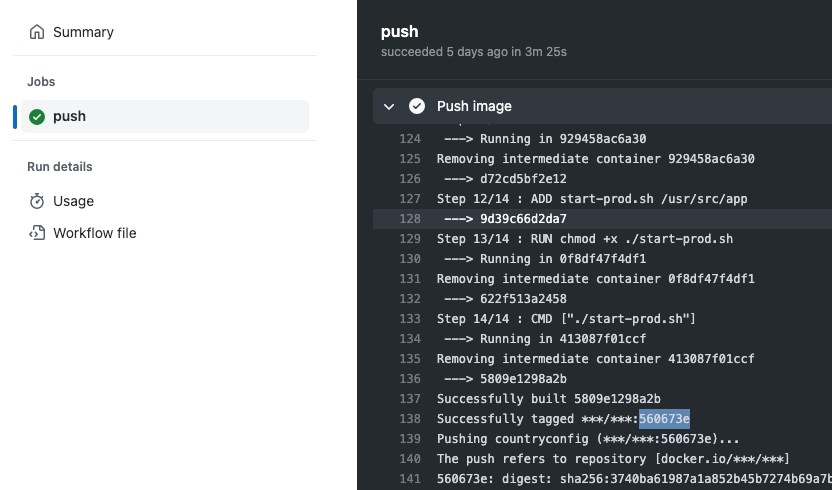Click the 'Pushing countryconfig' log line

tap(588, 439)
